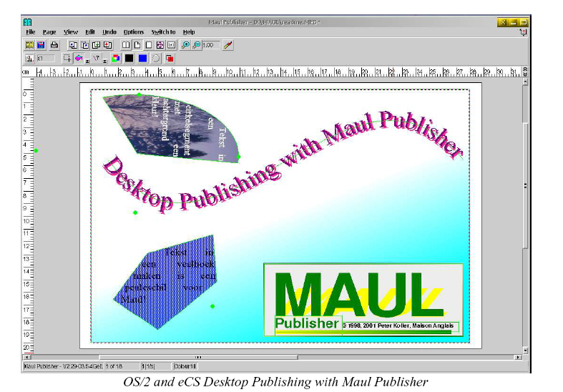This screenshot has height=392, width=563.
Task: Click the dotted circle icon
Action: [156, 58]
